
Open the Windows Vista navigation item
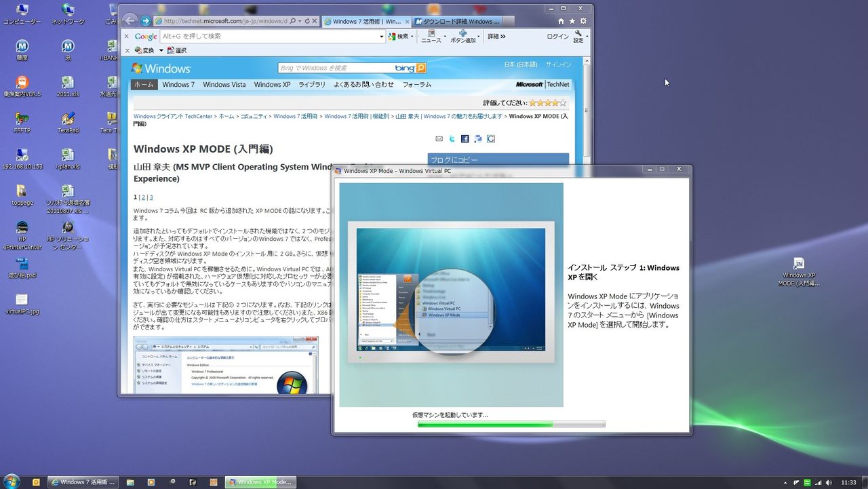tap(224, 85)
